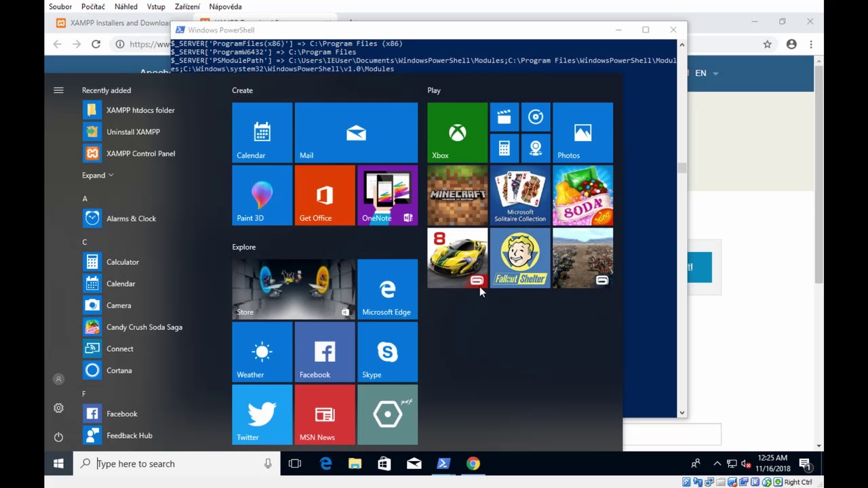
Task: Open the OneNote tile
Action: click(x=387, y=195)
